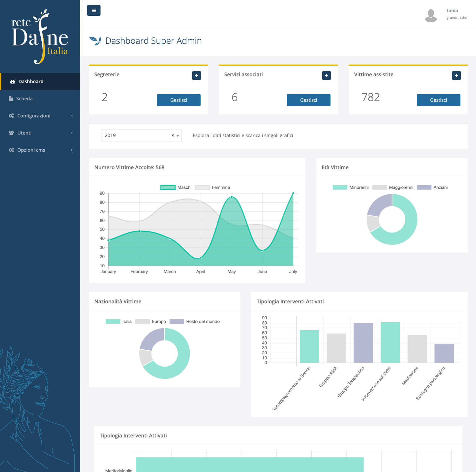The image size is (476, 472).
Task: Click the Maschi data point for February
Action: click(x=139, y=231)
